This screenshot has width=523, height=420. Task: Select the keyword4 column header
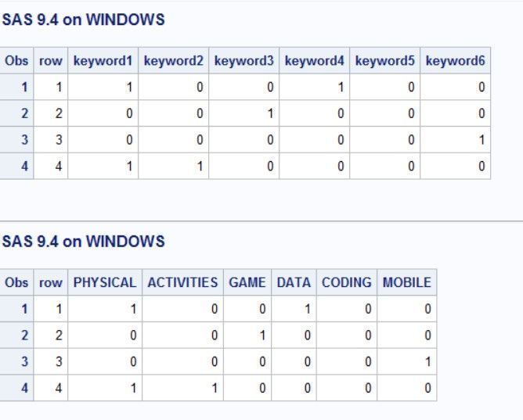pyautogui.click(x=314, y=61)
